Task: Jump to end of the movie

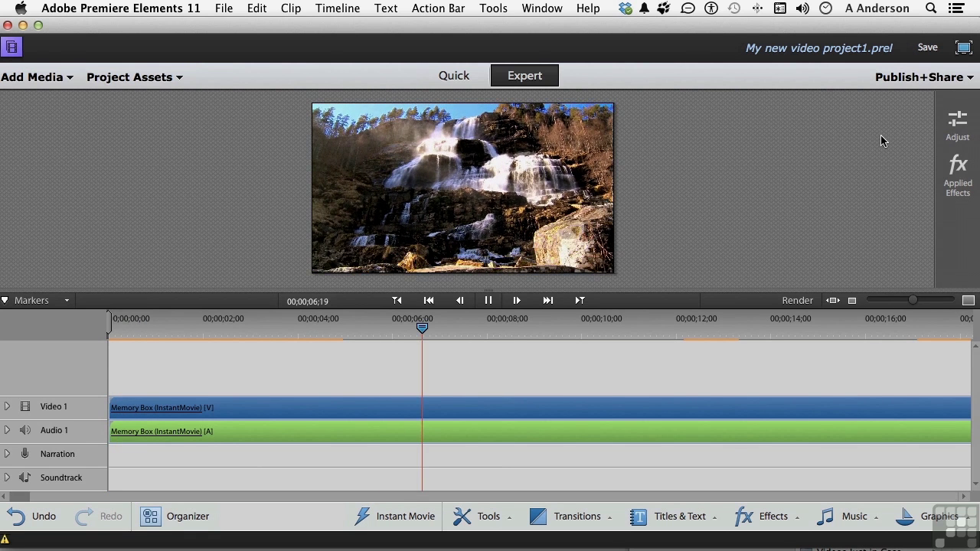Action: [x=548, y=301]
